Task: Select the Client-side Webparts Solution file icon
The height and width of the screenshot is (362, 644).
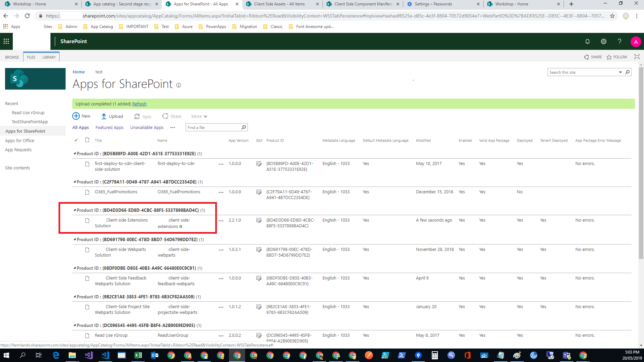Action: pyautogui.click(x=87, y=250)
